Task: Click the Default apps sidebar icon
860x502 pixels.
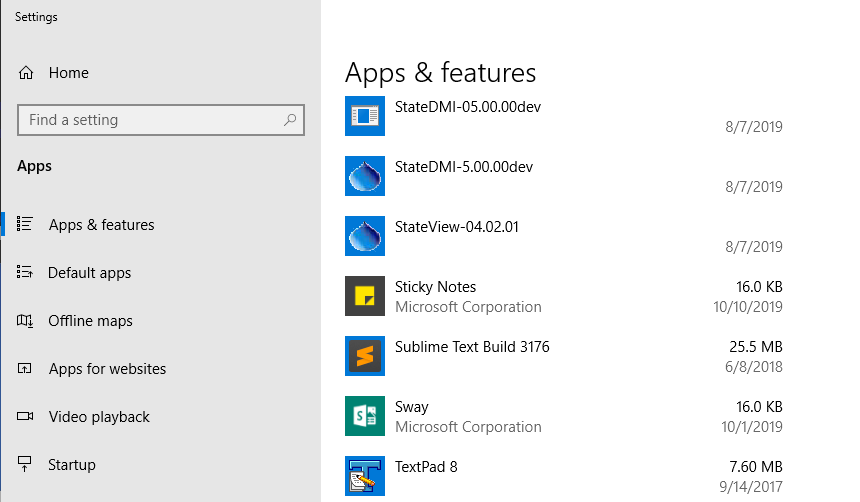Action: (25, 272)
